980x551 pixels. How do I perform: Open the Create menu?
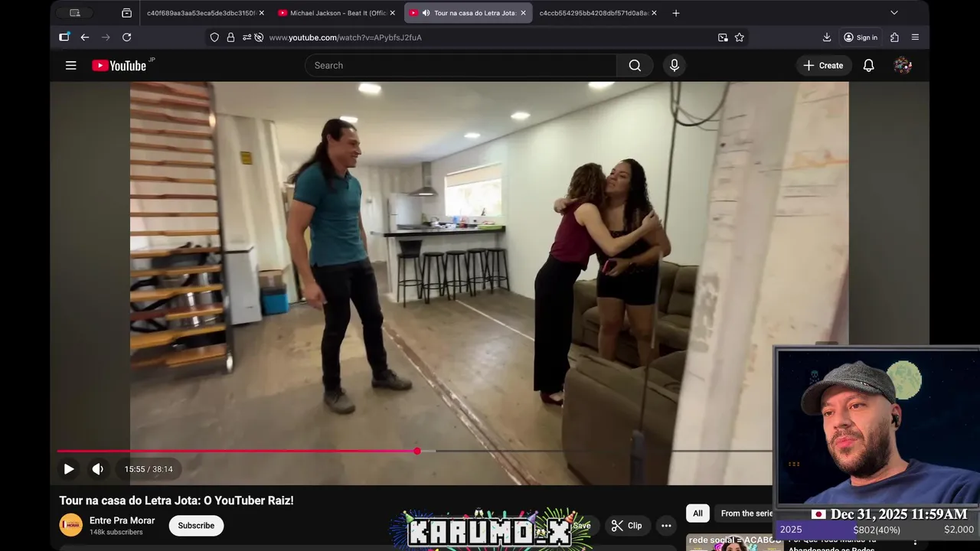823,66
